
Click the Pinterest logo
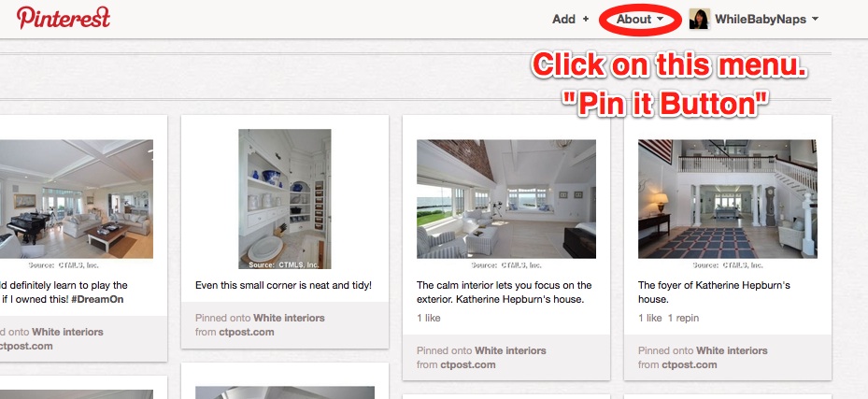pyautogui.click(x=64, y=18)
